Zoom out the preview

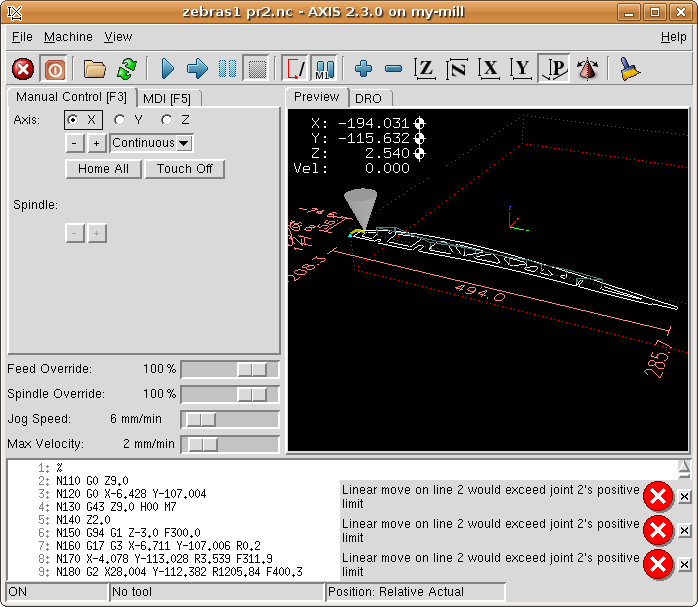pos(394,69)
